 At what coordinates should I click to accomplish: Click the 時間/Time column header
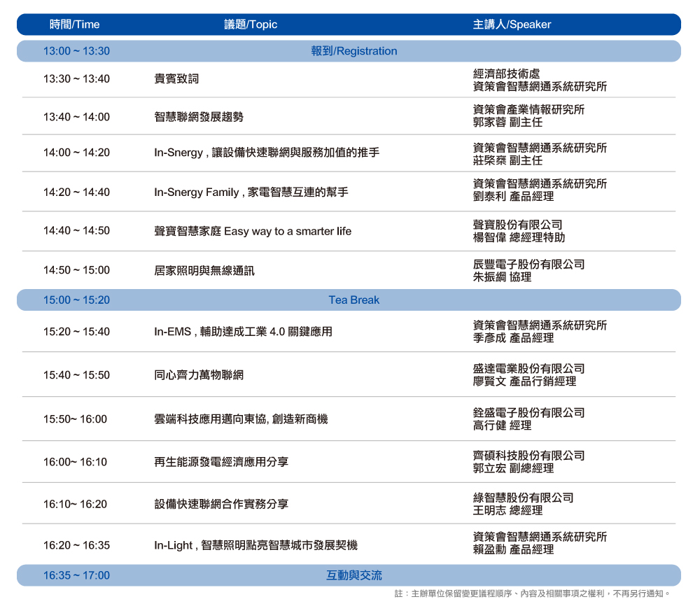(75, 24)
